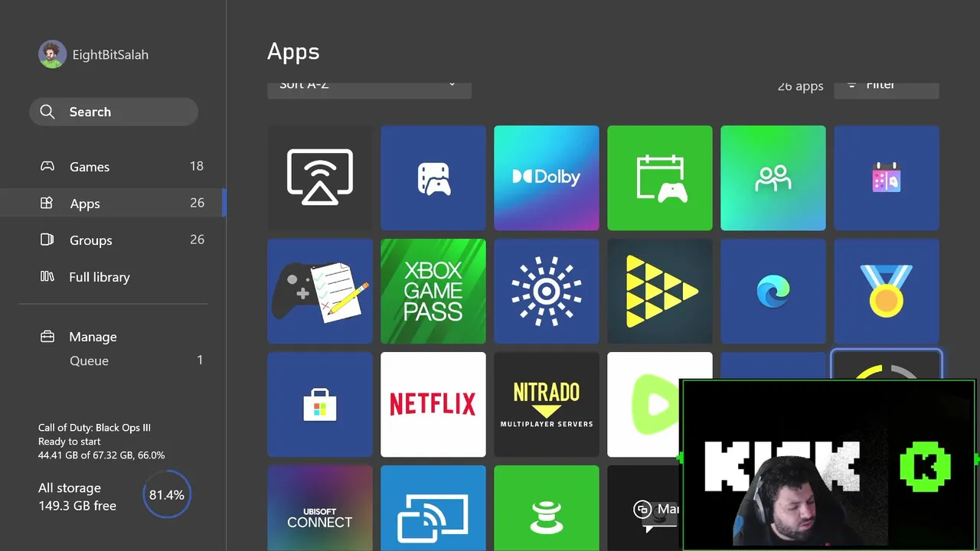Viewport: 980px width, 551px height.
Task: Launch the Netflix app
Action: click(x=433, y=404)
